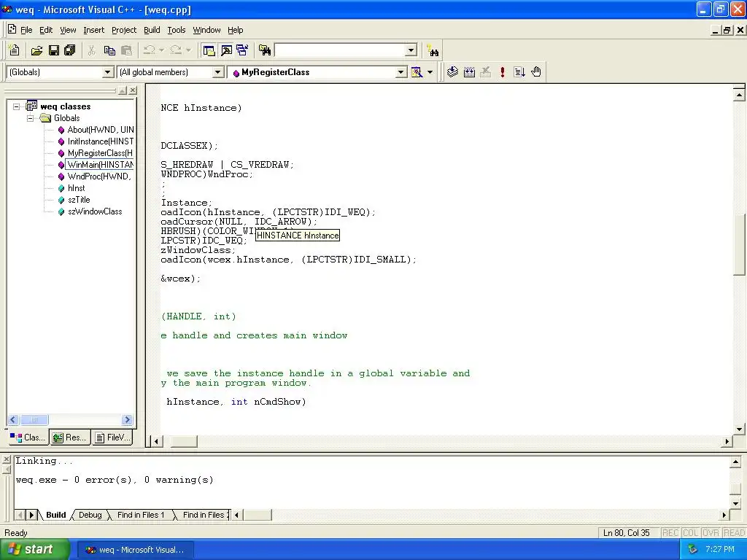Screen dimensions: 747x560
Task: Toggle the Workspace window toolbar button
Action: [x=209, y=50]
